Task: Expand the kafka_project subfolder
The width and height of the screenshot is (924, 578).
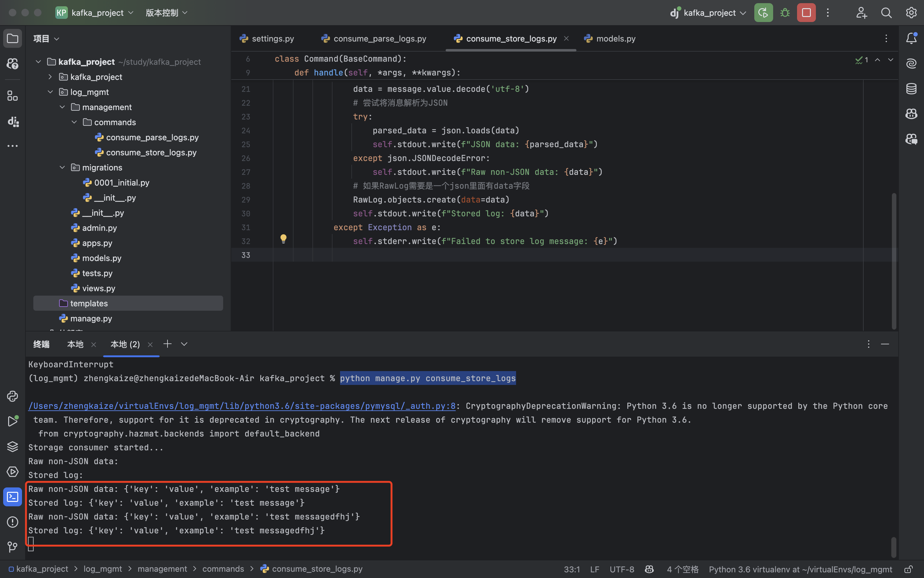Action: [50, 77]
